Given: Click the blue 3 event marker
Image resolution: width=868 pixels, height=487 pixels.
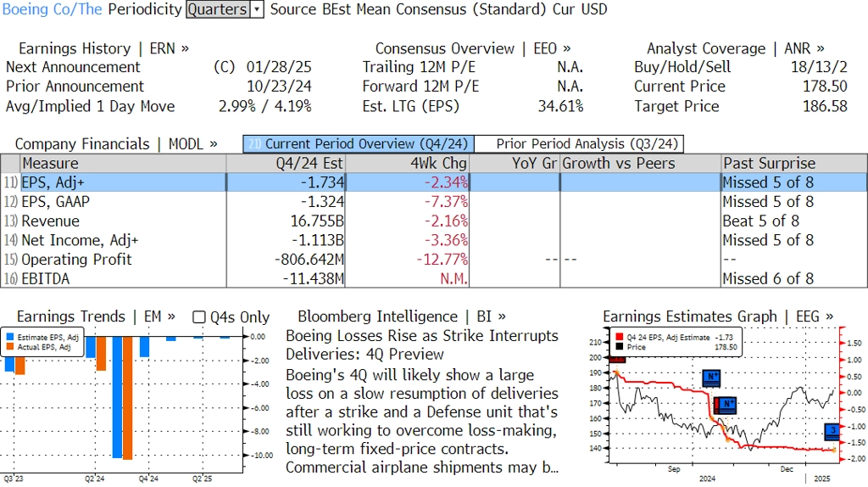Looking at the screenshot, I should (832, 431).
